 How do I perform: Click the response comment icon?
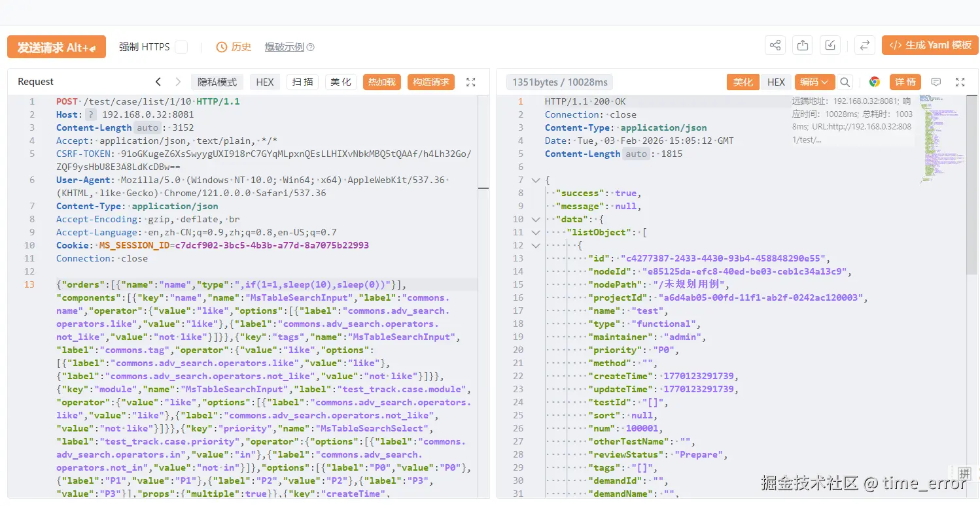tap(936, 82)
